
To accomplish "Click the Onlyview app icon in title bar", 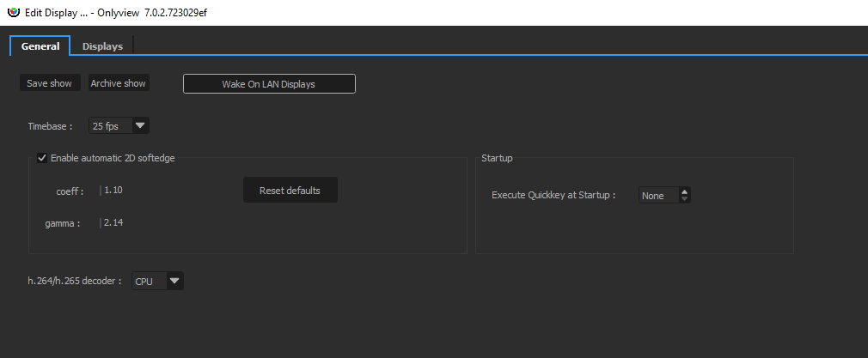I will point(13,12).
